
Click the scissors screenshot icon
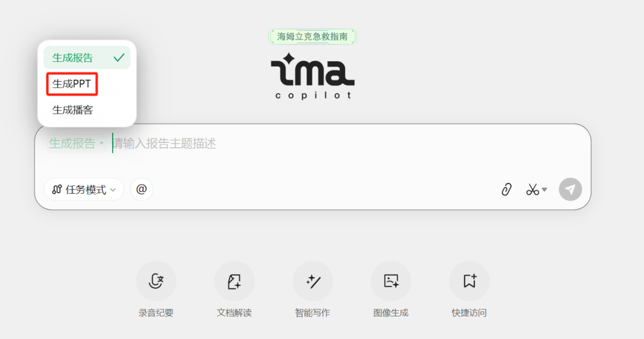click(532, 189)
